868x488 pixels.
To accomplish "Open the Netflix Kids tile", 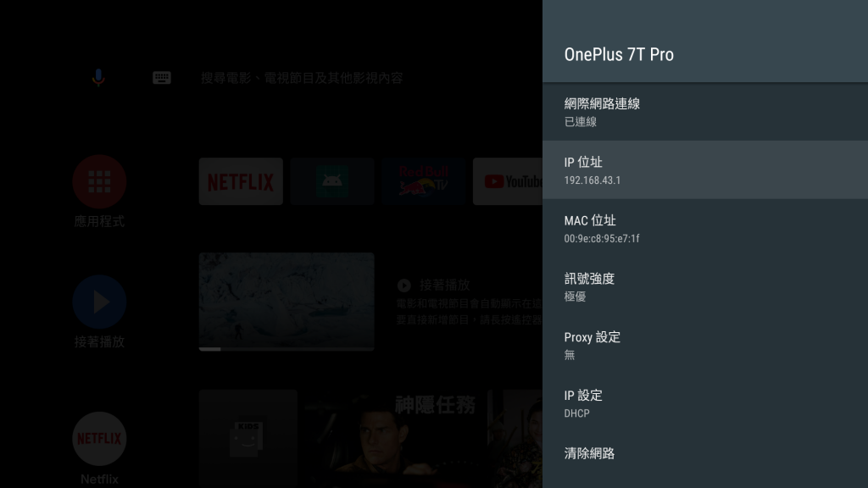I will click(248, 438).
